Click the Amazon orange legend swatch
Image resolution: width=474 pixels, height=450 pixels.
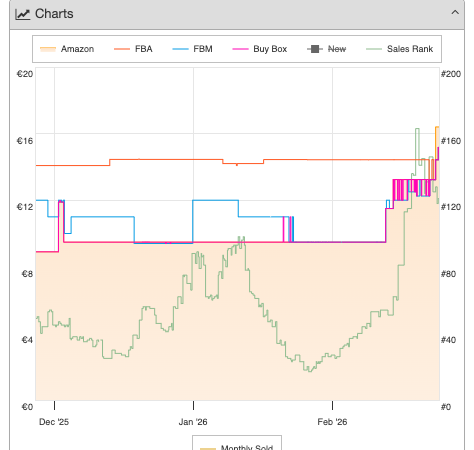[x=48, y=49]
